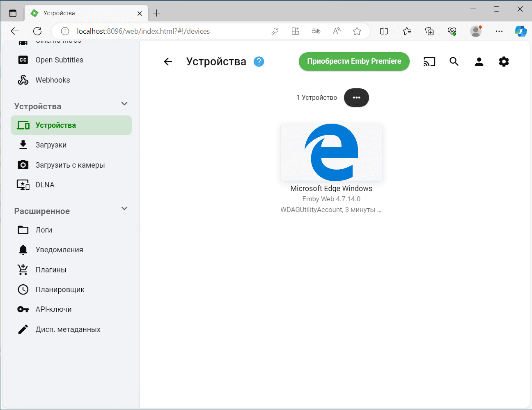This screenshot has width=532, height=410.
Task: Add this page to favorites
Action: tap(357, 31)
